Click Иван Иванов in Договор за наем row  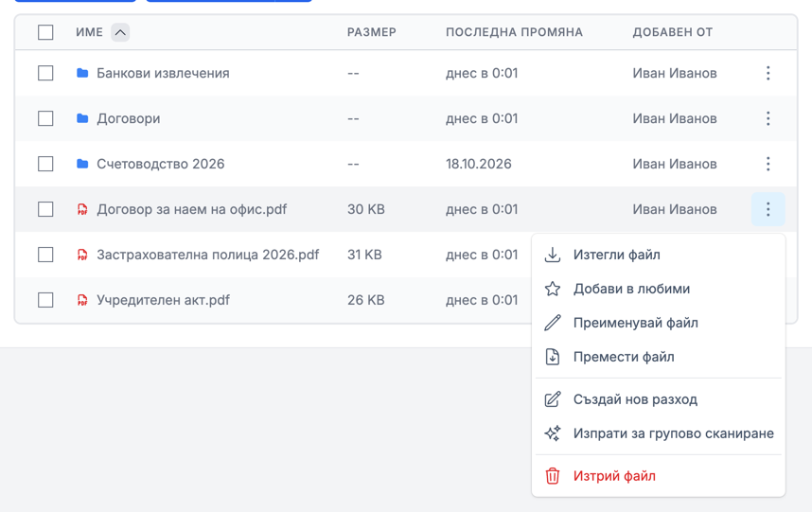(674, 210)
